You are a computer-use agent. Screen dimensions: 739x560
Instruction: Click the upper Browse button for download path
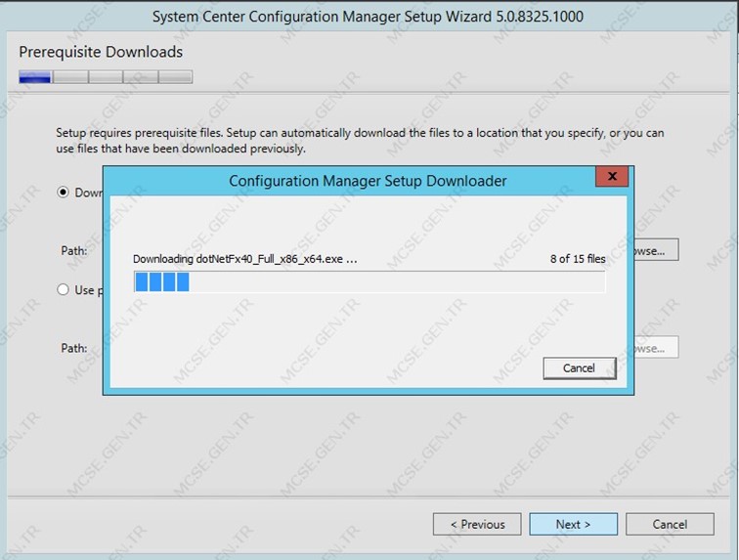point(657,250)
